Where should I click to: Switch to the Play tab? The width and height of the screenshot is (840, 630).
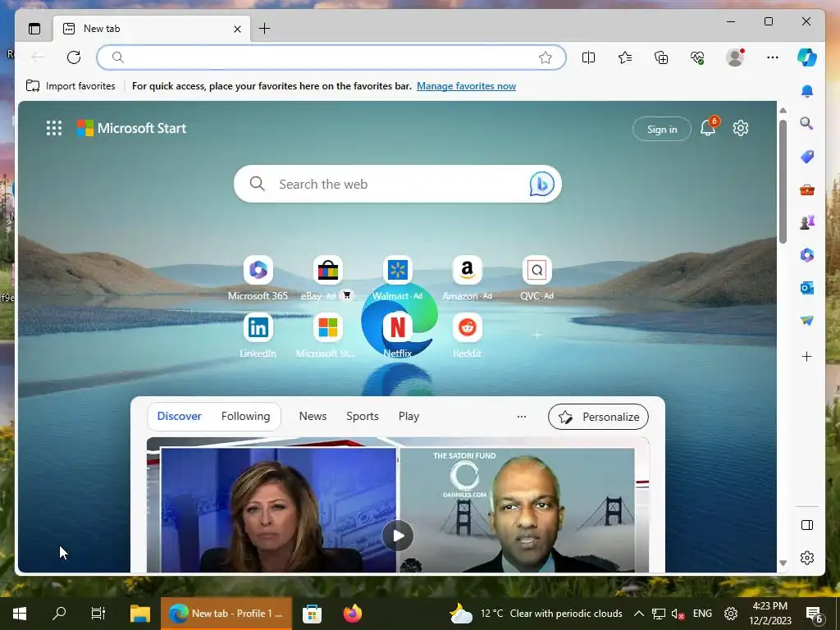(409, 416)
